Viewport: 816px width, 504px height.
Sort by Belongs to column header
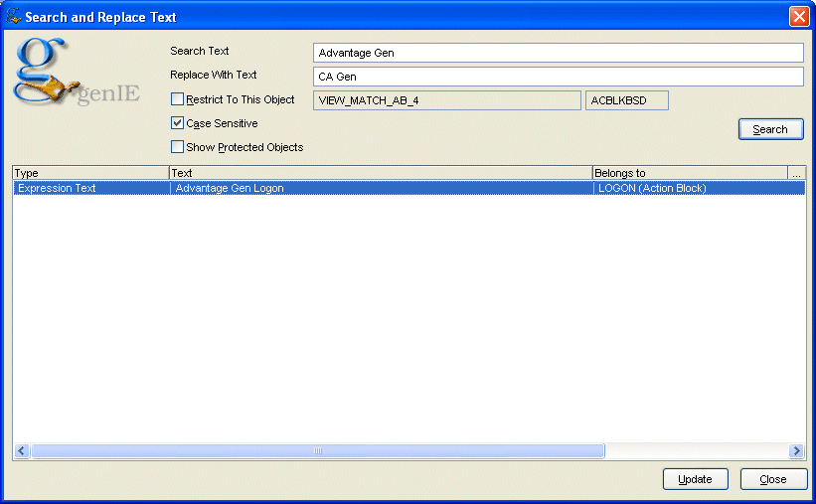689,173
